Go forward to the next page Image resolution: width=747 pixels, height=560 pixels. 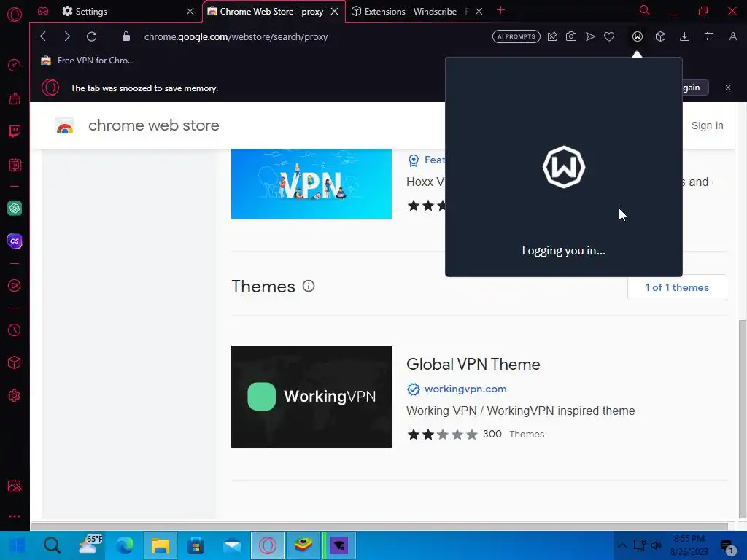(67, 36)
